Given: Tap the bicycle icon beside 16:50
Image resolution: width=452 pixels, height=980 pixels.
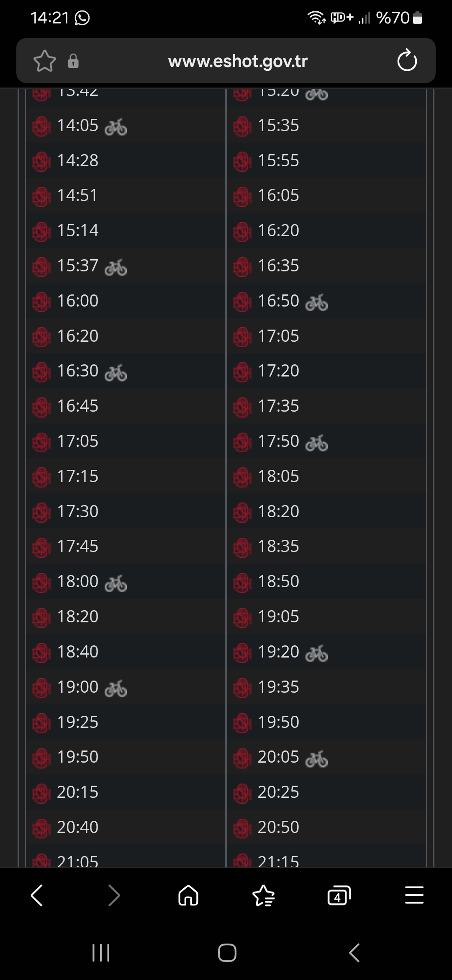Looking at the screenshot, I should (317, 302).
